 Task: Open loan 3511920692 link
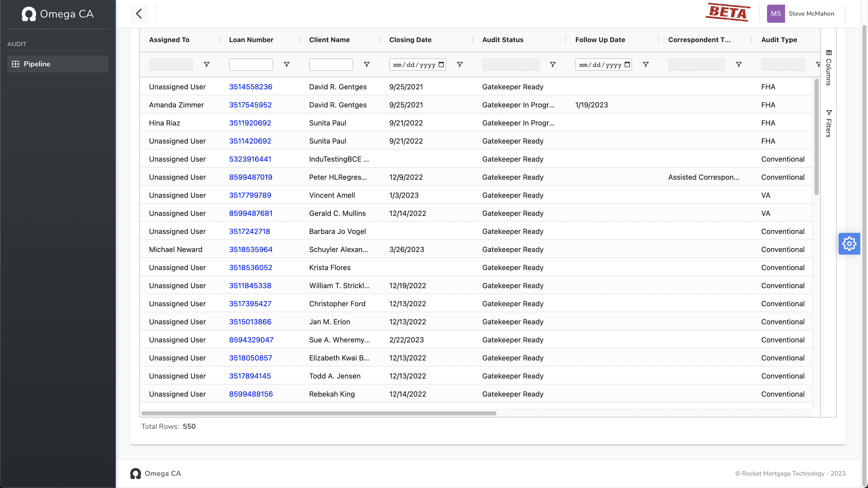[x=250, y=123]
